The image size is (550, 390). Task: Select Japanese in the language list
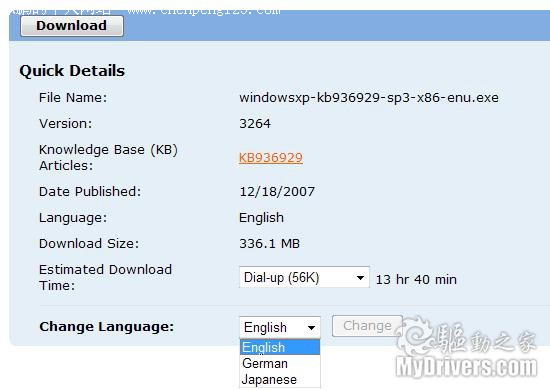pos(280,379)
